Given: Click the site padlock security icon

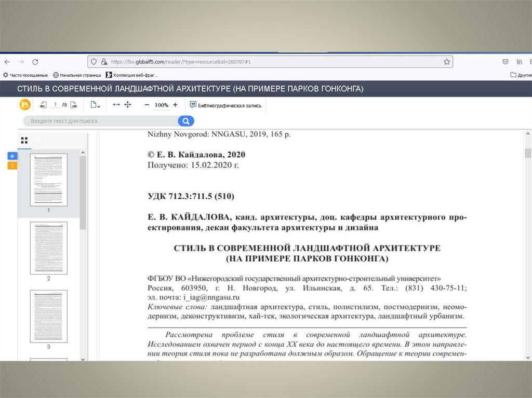Looking at the screenshot, I should click(104, 62).
